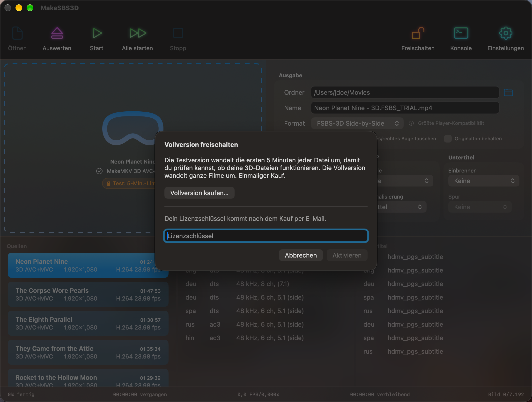Click the info icon beside Größte Player-Kompatibilität
532x402 pixels.
[411, 123]
